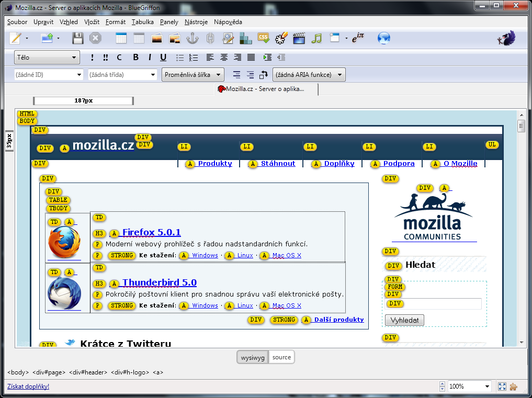The width and height of the screenshot is (532, 398).
Task: Click the Produkty navigation link
Action: coord(215,164)
